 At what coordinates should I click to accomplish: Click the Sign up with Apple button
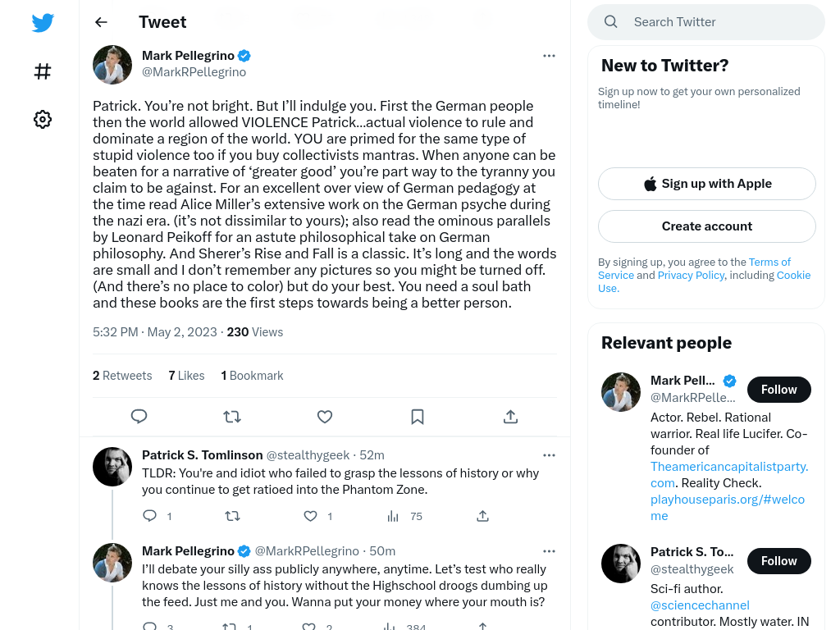coord(706,184)
